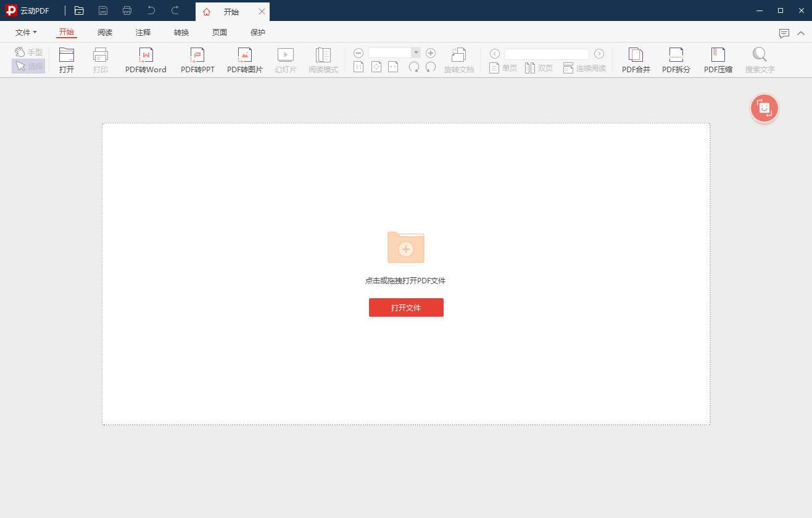
Task: Open feedback comment icon at top right
Action: pos(784,33)
